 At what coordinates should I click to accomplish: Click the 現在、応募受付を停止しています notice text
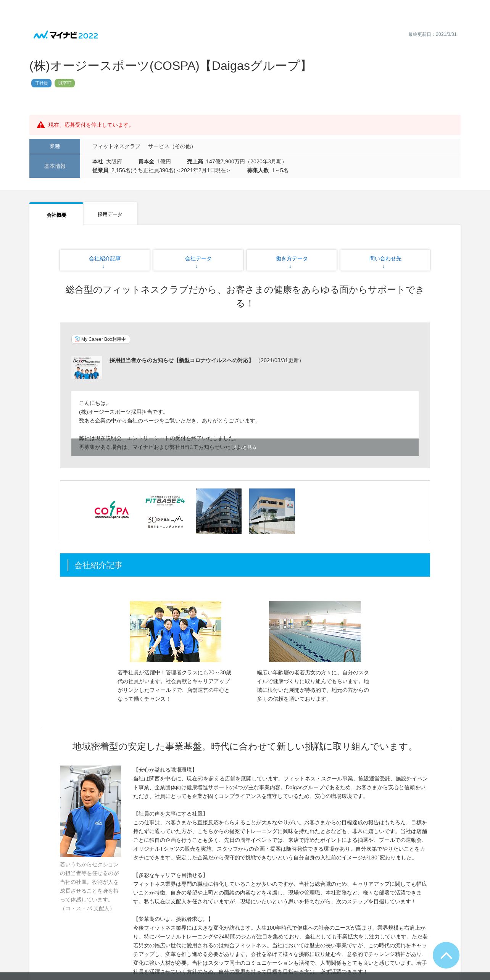pyautogui.click(x=91, y=125)
